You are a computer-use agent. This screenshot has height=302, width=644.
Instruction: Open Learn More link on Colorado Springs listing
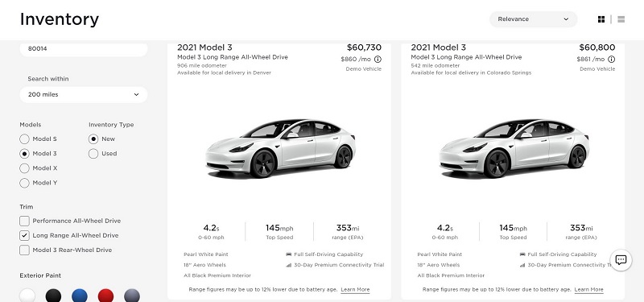pyautogui.click(x=588, y=290)
